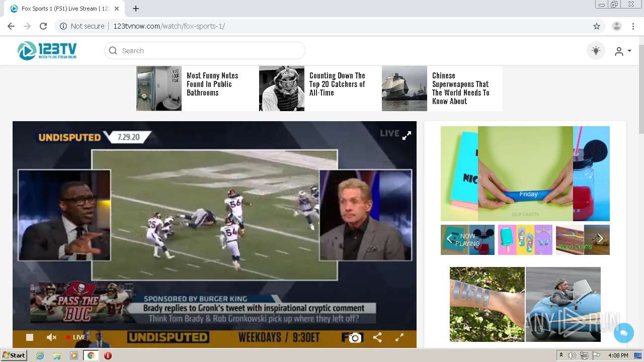Jump to LIVE in the video player
This screenshot has width=644, height=362.
pyautogui.click(x=76, y=337)
